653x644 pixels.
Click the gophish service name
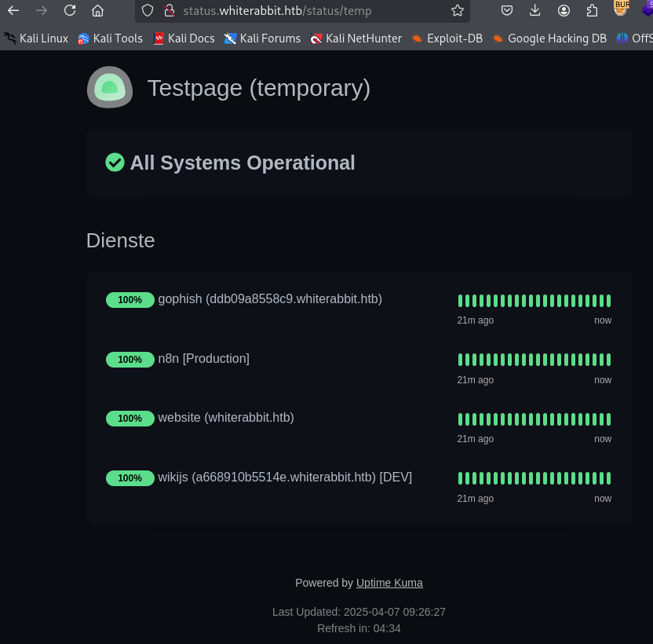click(270, 299)
